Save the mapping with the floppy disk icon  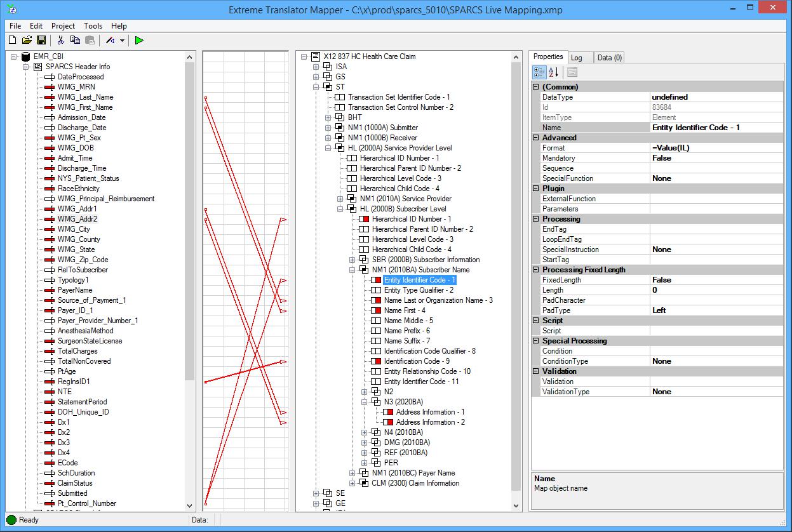coord(41,40)
